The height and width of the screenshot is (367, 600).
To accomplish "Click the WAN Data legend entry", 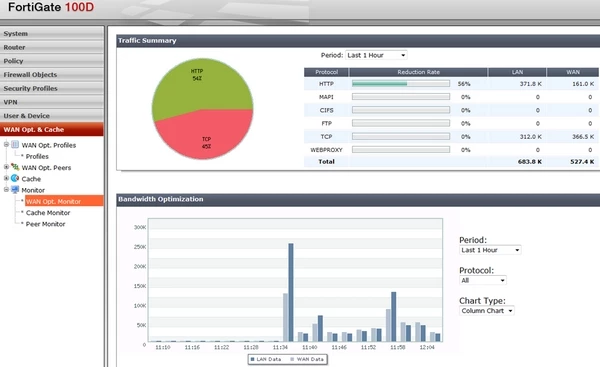I will 307,359.
